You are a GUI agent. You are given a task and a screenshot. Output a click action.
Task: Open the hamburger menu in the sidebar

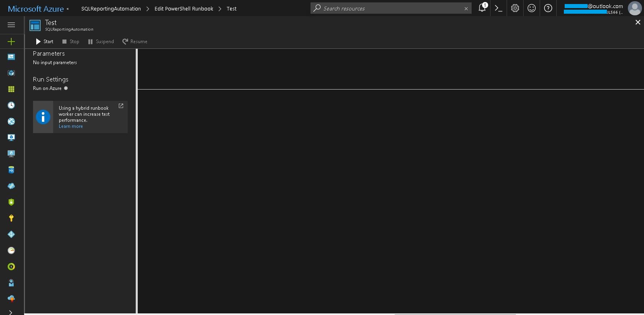pos(11,25)
